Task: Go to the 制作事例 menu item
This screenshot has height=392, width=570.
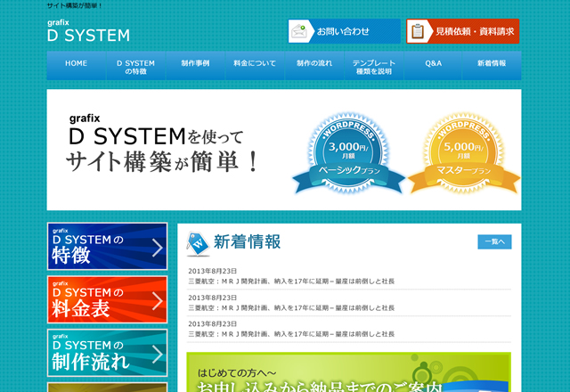Action: 196,65
